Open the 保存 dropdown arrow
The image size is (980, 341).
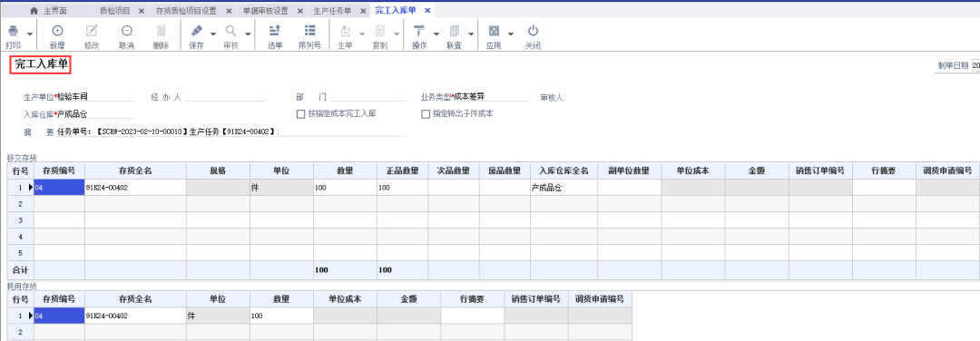click(213, 34)
